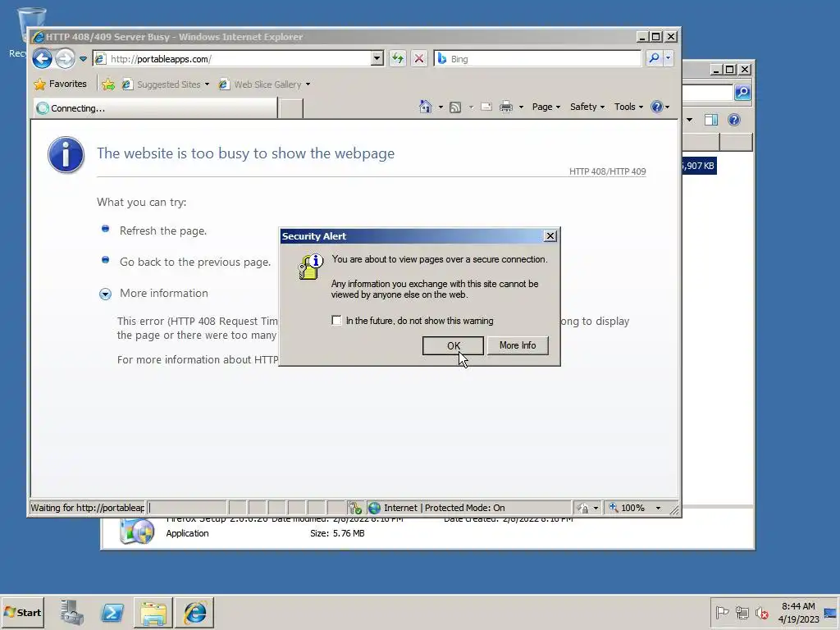Screen dimensions: 840x630
Task: Expand the Print options dropdown arrow
Action: [x=521, y=107]
